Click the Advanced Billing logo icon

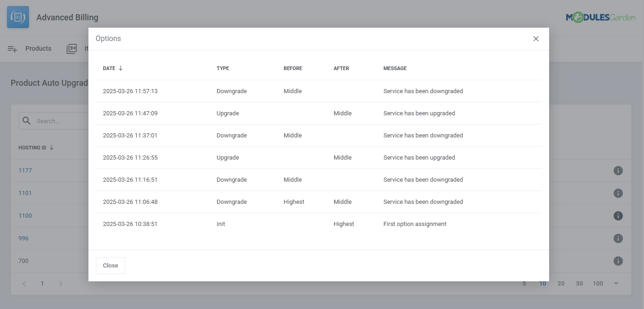click(x=17, y=17)
